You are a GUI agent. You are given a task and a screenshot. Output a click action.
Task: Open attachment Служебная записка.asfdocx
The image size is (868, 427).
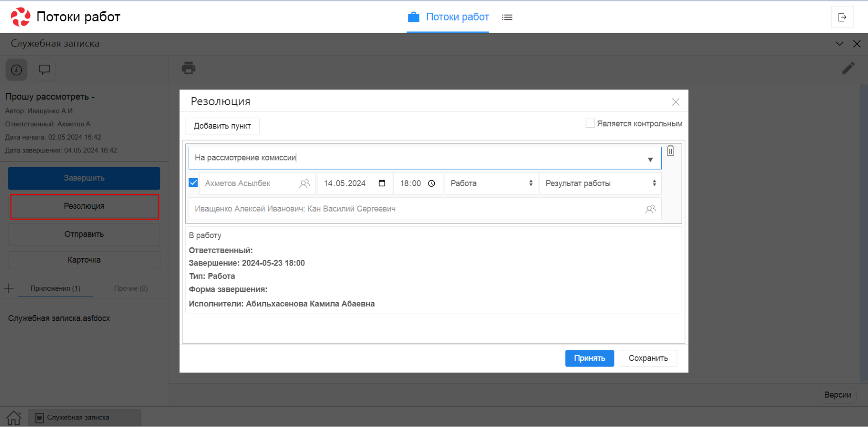click(59, 318)
